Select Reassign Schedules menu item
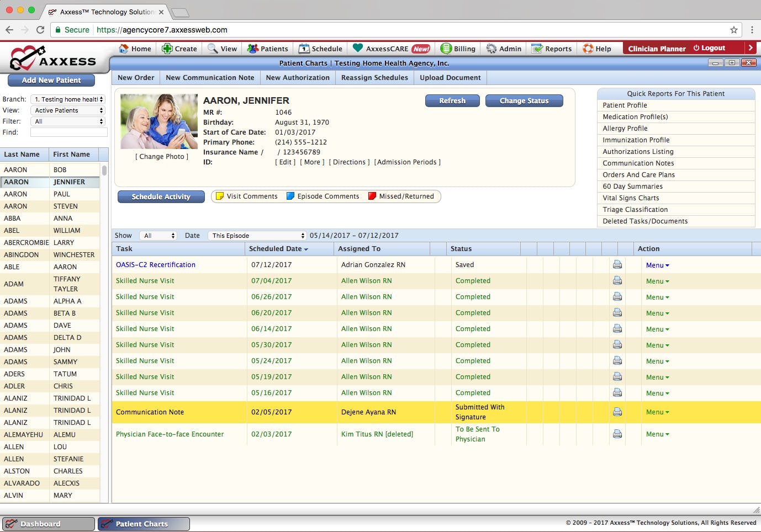 click(x=374, y=78)
